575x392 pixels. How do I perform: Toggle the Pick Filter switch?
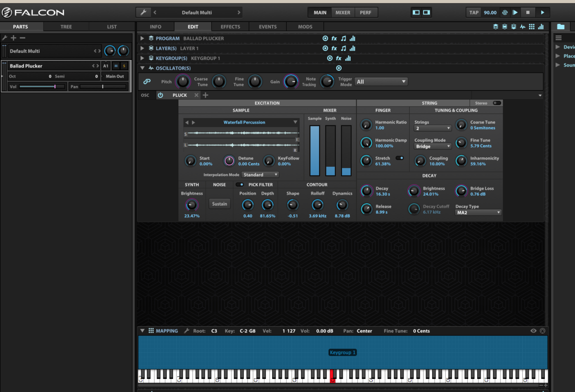click(x=239, y=184)
